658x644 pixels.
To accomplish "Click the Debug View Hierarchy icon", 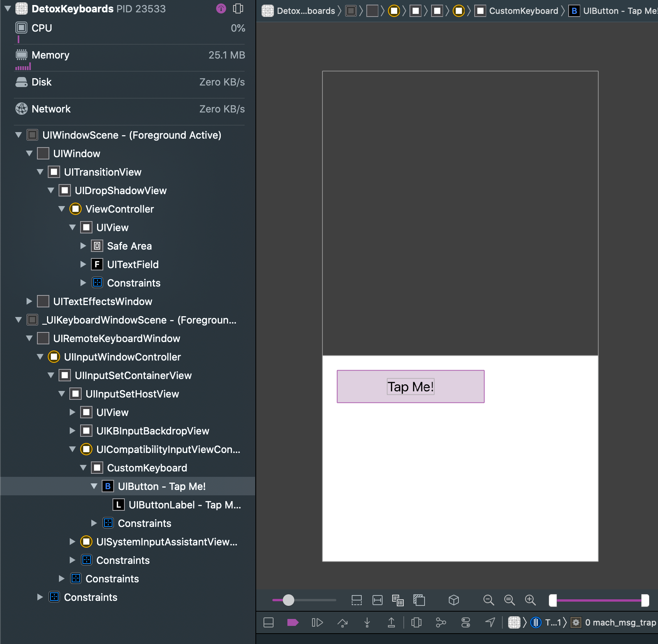I will click(x=416, y=622).
